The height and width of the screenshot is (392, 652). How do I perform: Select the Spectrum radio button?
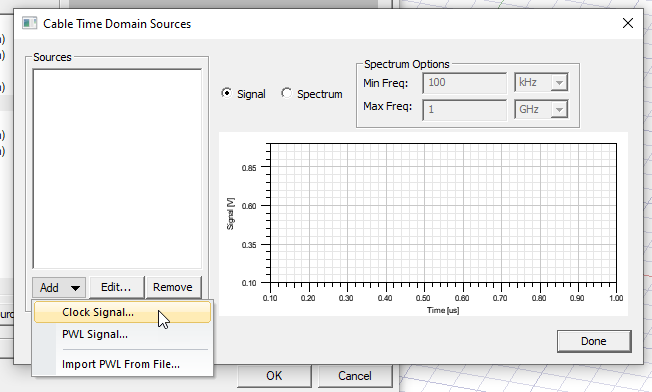click(x=311, y=94)
